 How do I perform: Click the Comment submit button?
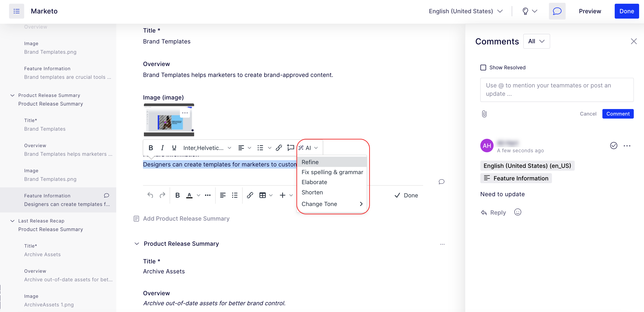618,114
